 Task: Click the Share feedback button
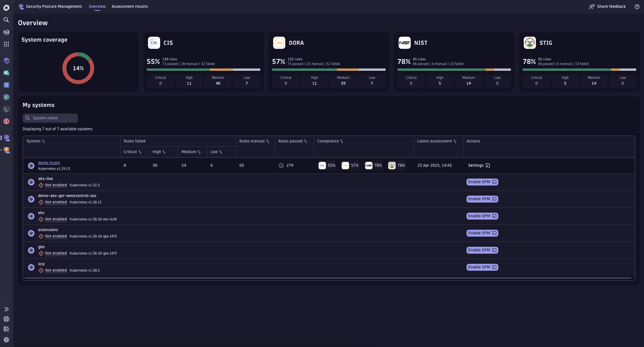607,7
